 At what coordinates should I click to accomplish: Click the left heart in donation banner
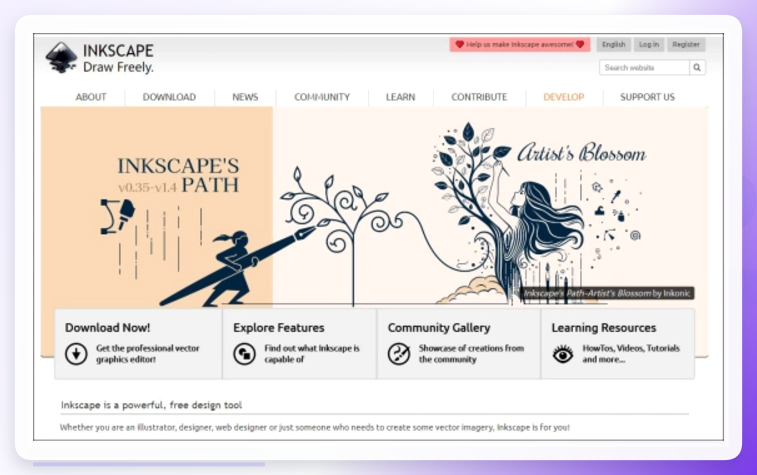[x=460, y=44]
